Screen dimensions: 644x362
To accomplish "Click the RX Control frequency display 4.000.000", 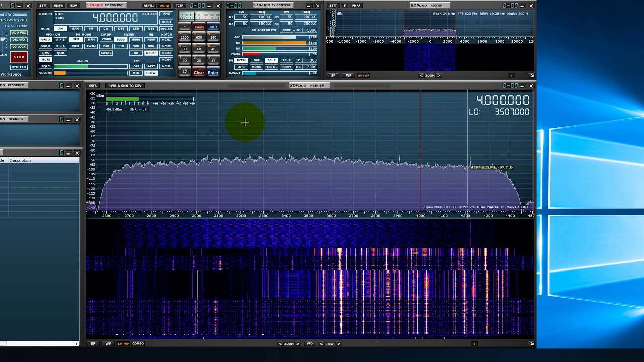I will tap(116, 17).
